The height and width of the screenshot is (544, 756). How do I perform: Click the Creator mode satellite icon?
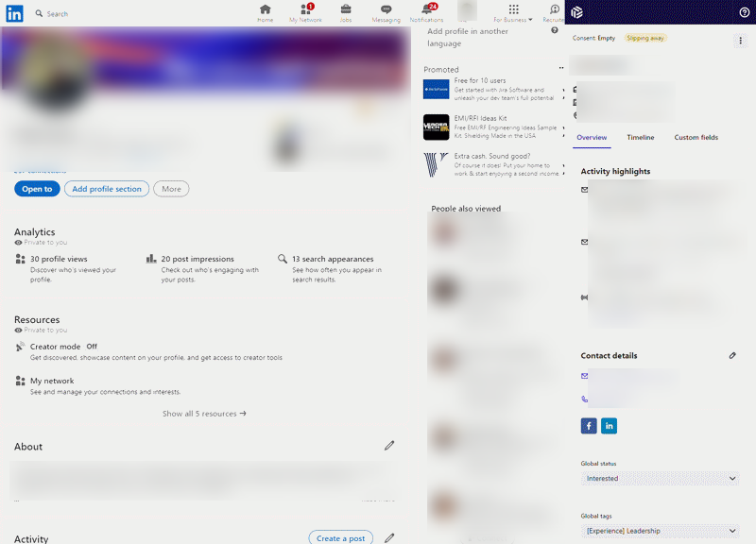(x=20, y=347)
